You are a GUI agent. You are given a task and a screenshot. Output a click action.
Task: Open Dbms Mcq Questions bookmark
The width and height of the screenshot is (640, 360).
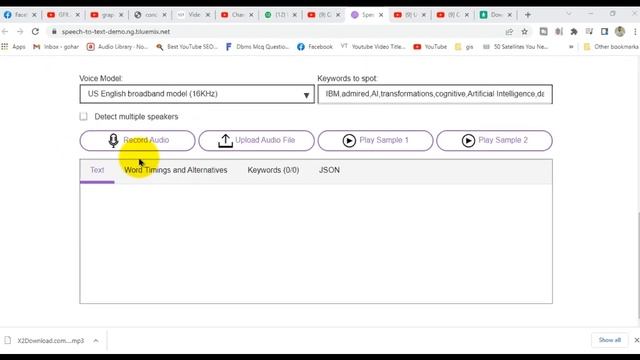pyautogui.click(x=257, y=47)
